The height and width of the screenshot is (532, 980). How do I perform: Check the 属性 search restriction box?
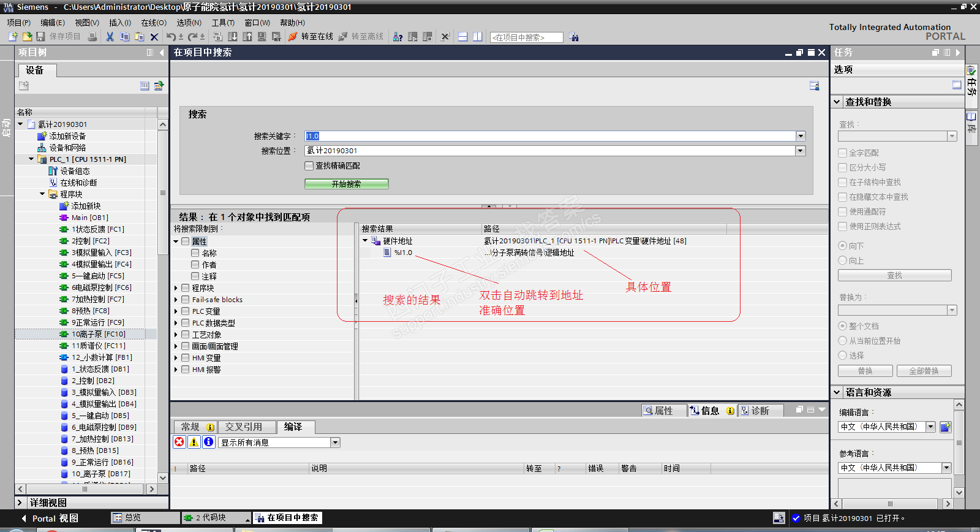[186, 241]
